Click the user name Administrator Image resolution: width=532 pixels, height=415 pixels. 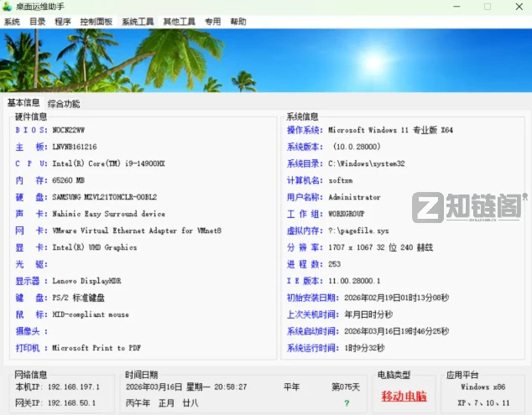[354, 197]
